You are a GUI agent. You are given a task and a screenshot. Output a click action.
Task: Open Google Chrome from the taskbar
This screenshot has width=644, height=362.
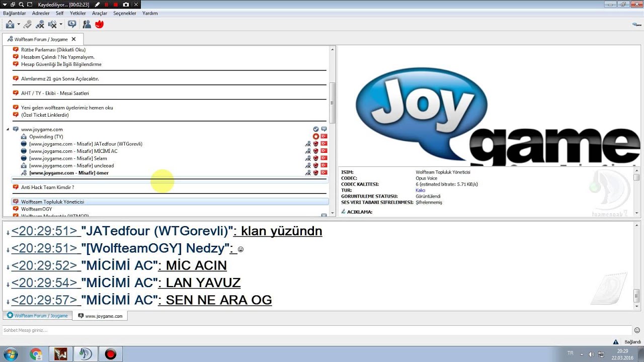point(36,354)
